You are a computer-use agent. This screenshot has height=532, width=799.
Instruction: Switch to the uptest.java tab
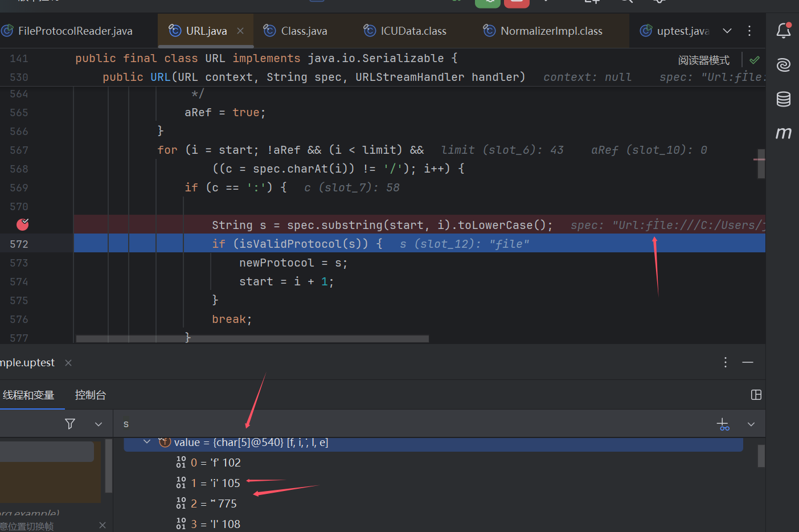tap(683, 31)
